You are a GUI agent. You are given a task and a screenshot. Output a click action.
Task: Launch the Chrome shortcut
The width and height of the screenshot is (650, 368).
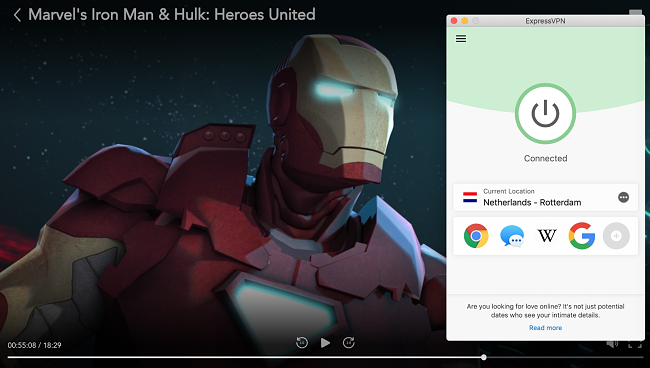[x=476, y=236]
